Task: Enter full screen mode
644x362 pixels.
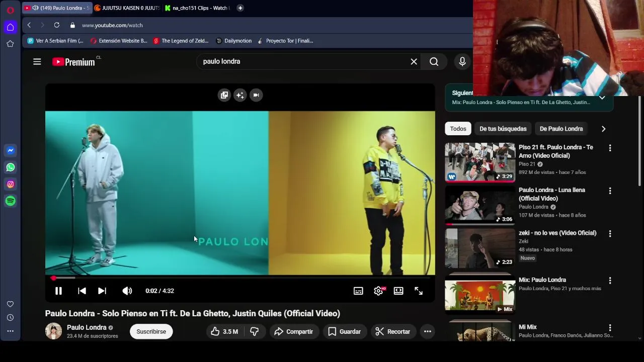Action: 419,291
